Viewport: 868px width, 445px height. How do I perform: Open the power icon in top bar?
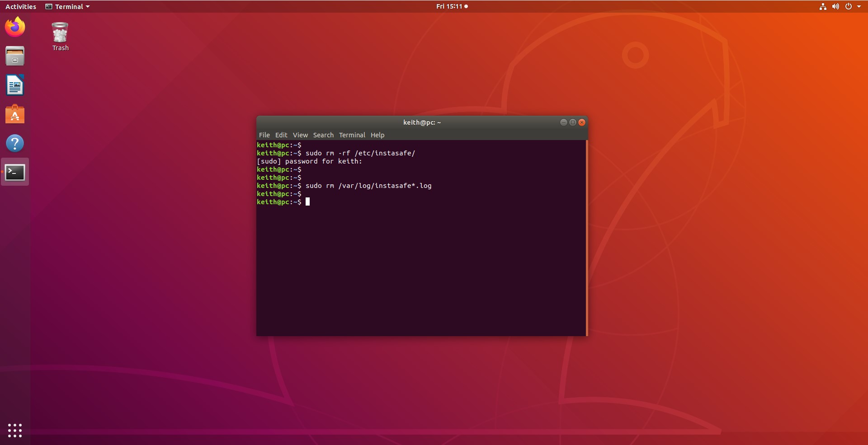point(849,6)
